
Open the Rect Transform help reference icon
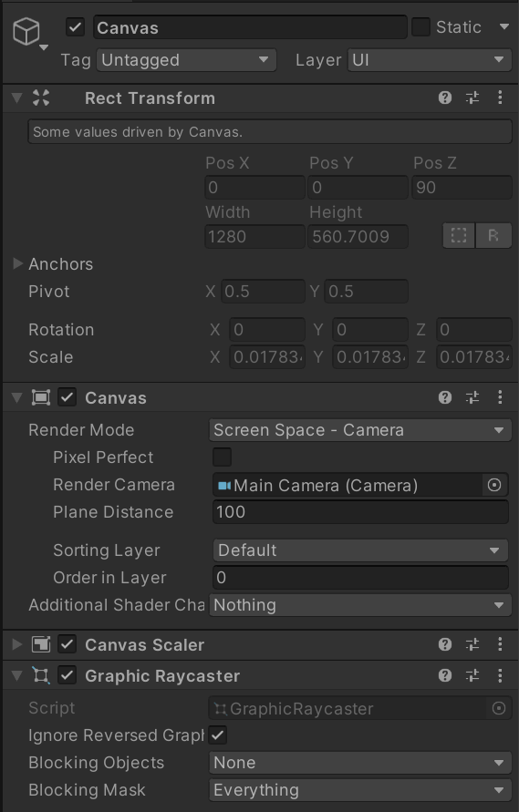[x=445, y=98]
